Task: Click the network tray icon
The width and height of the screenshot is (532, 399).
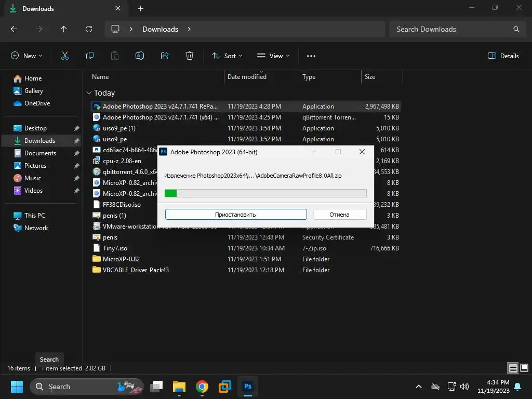Action: click(451, 387)
